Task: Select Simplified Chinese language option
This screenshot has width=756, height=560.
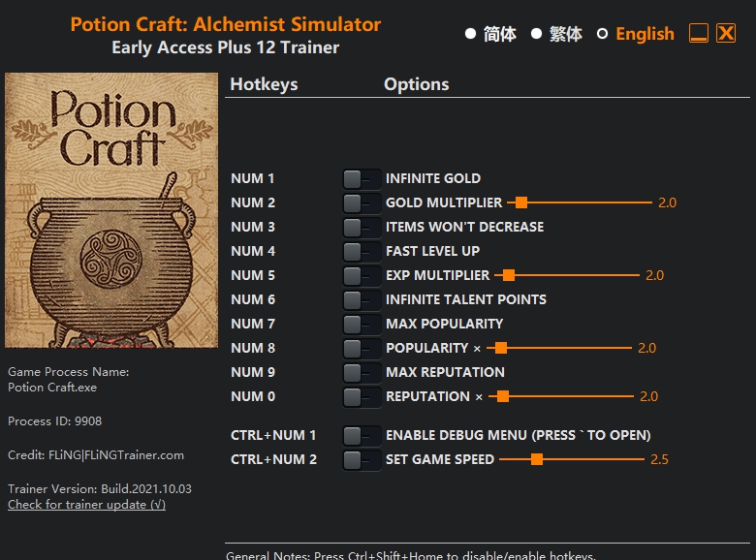Action: pyautogui.click(x=490, y=34)
